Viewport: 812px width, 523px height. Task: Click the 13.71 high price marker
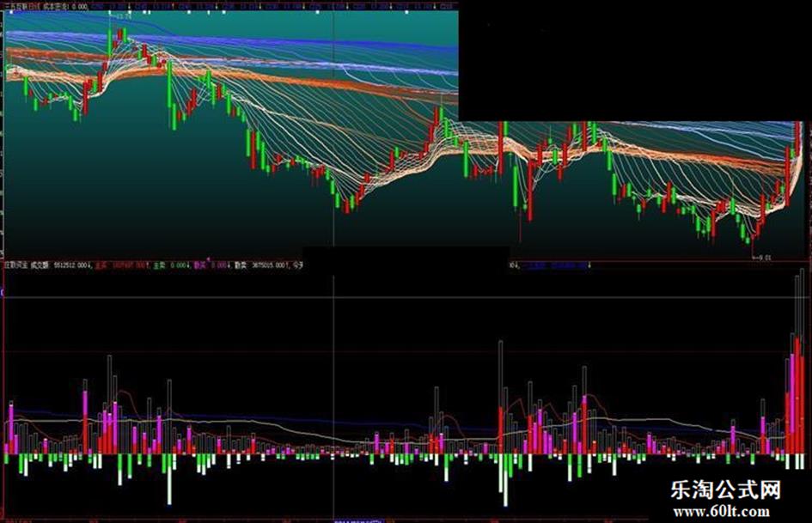pyautogui.click(x=124, y=17)
